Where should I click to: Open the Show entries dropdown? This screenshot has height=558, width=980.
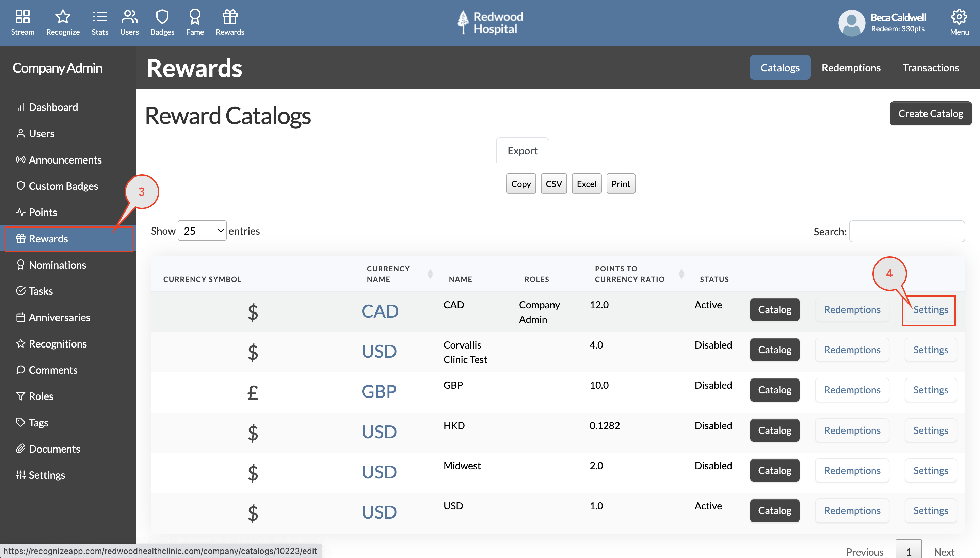pos(202,230)
